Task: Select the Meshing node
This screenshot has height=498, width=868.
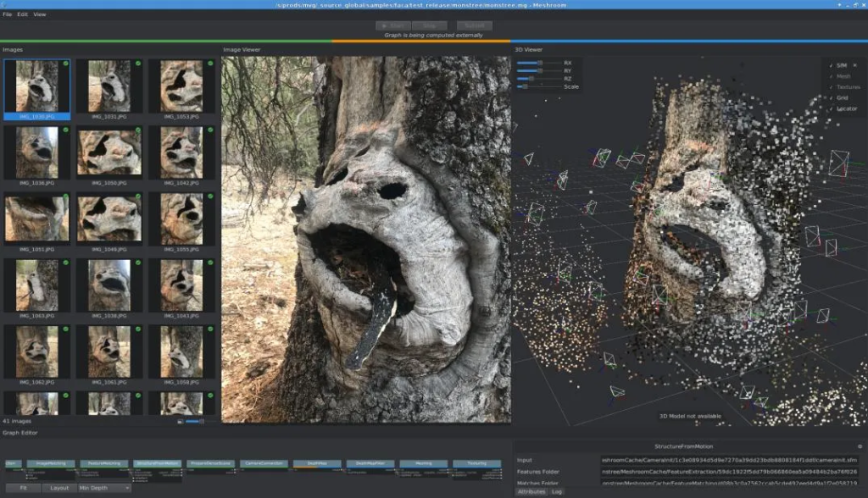Action: pyautogui.click(x=424, y=463)
